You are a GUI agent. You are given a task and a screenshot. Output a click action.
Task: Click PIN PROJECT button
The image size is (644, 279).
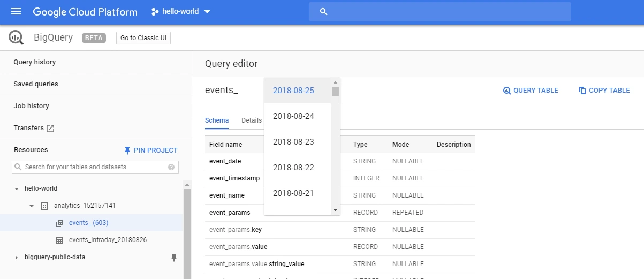[x=150, y=150]
